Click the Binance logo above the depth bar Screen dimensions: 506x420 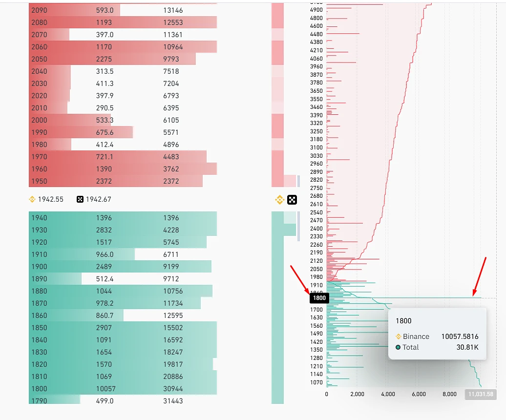(x=280, y=199)
